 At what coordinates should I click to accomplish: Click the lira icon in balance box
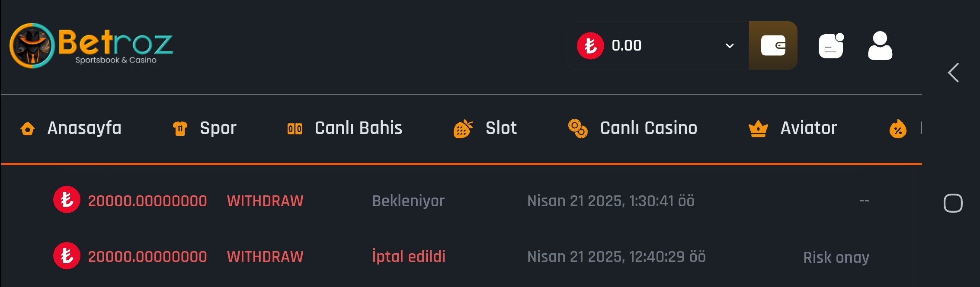point(590,45)
